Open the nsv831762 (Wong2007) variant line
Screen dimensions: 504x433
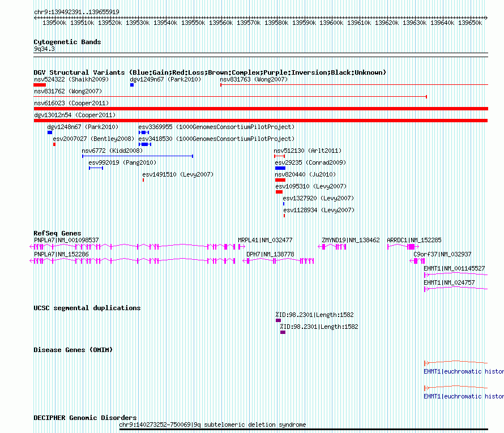click(230, 97)
